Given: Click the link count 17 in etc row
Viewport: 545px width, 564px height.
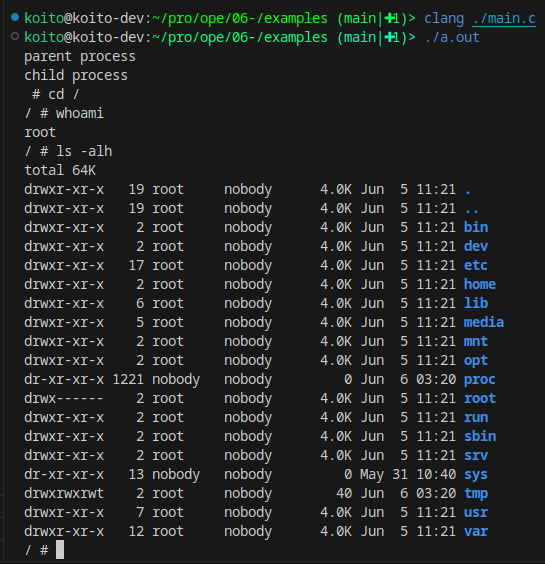Looking at the screenshot, I should pos(136,265).
